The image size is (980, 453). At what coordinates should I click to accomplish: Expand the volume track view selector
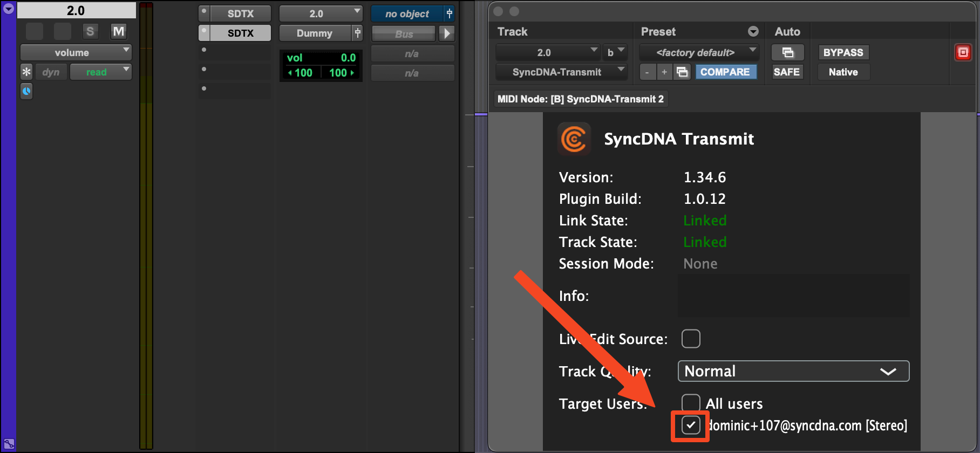tap(76, 52)
